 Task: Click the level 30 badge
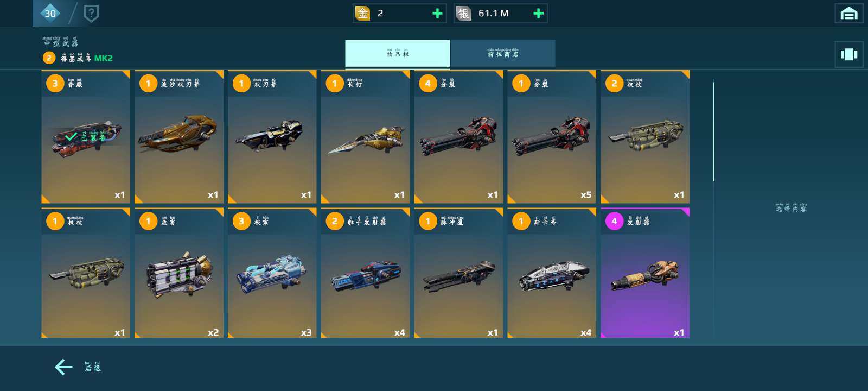[x=50, y=13]
